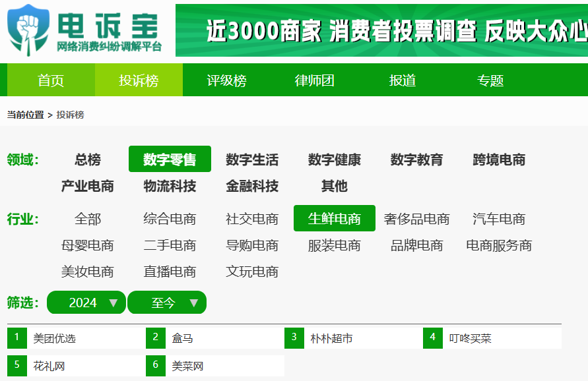Click 投诉榜 in the breadcrumb
Image resolution: width=588 pixels, height=381 pixels.
pyautogui.click(x=70, y=115)
